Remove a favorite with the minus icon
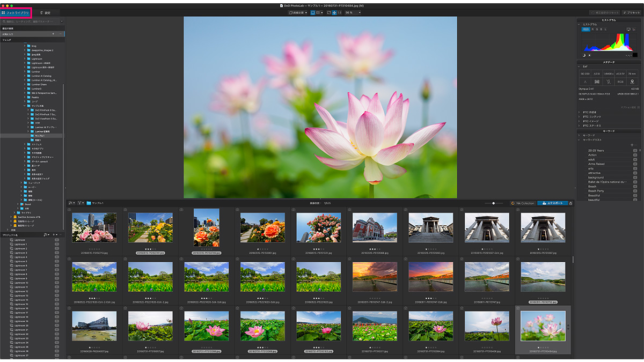This screenshot has width=644, height=362. point(61,34)
